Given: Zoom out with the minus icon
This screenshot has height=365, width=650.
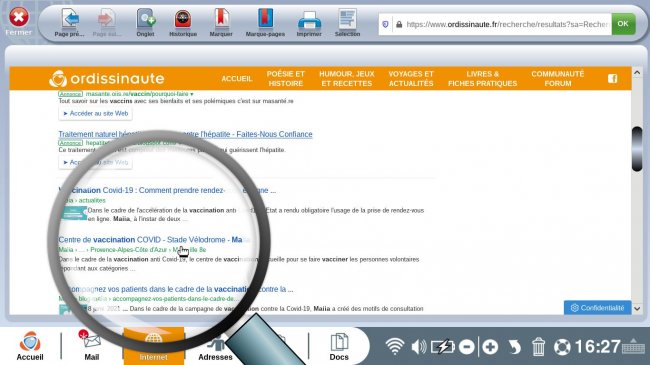Looking at the screenshot, I should point(467,347).
